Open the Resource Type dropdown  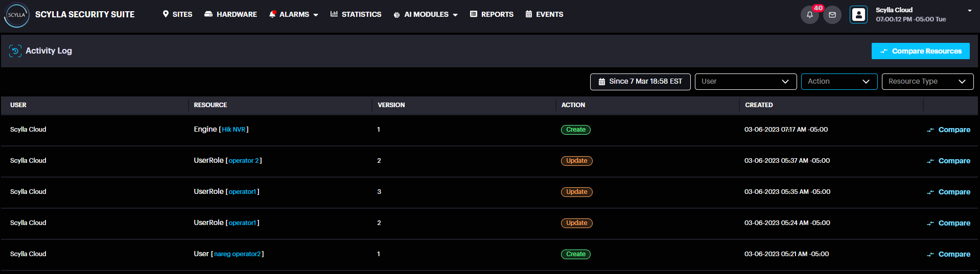[927, 82]
